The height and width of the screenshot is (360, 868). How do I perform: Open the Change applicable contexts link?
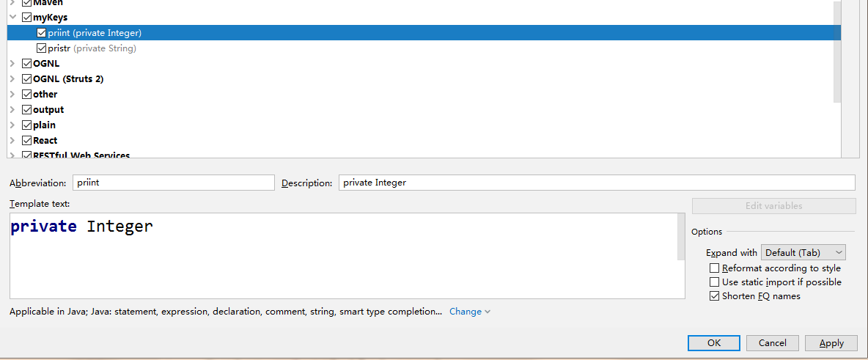click(469, 312)
